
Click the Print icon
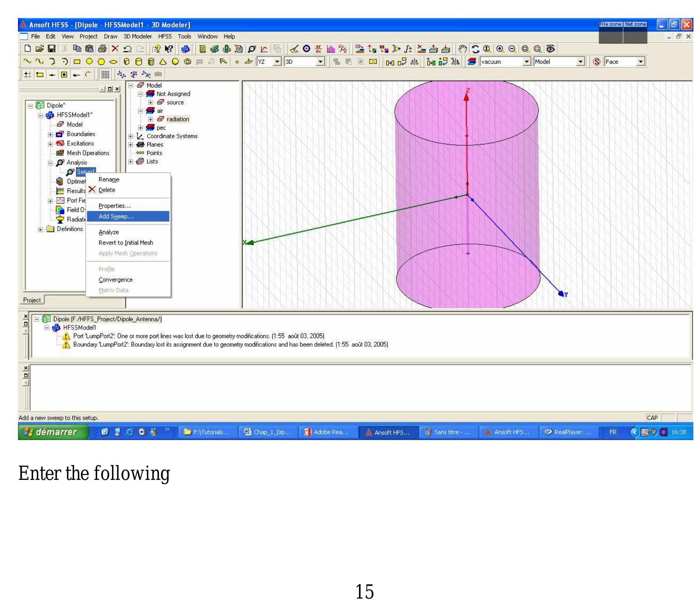point(102,48)
